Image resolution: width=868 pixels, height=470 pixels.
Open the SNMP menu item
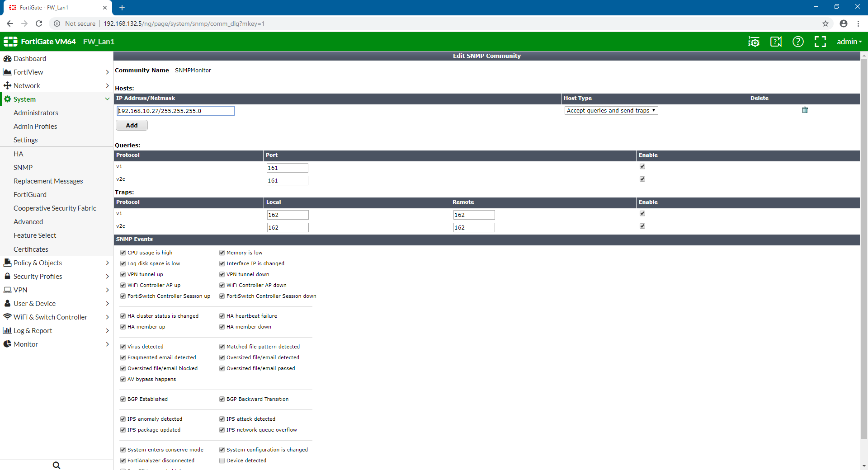[x=23, y=168]
